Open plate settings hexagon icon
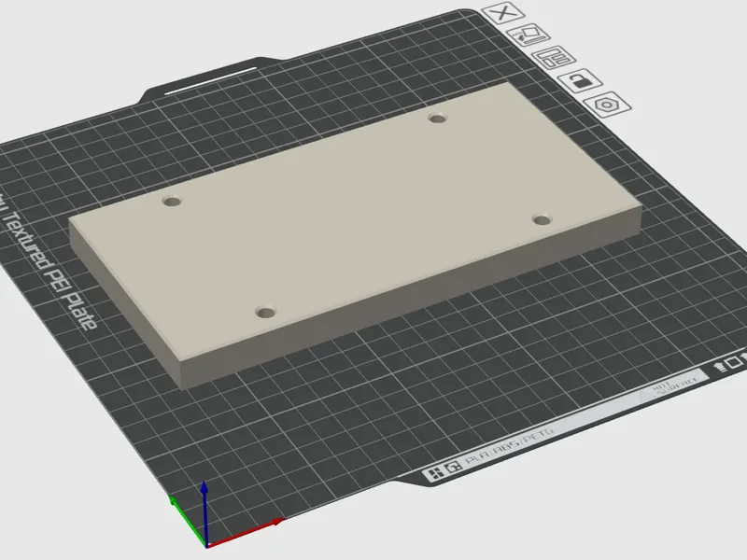 tap(608, 105)
